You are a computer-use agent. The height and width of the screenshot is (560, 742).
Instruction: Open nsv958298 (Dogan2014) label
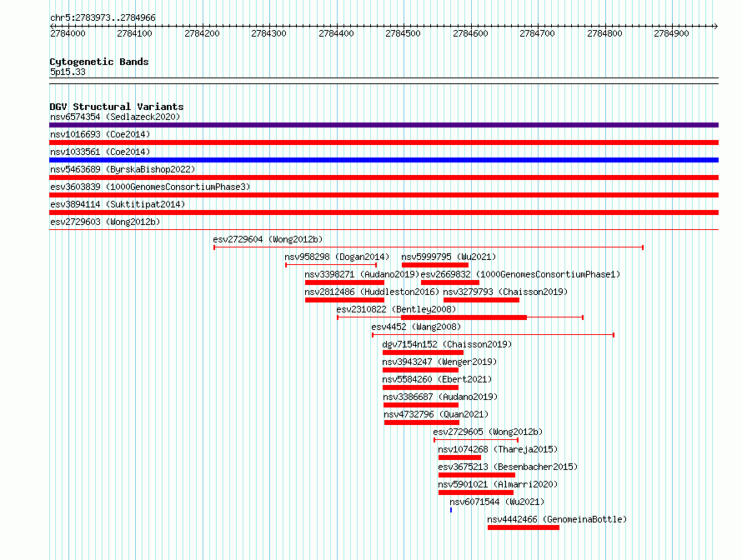[x=337, y=257]
